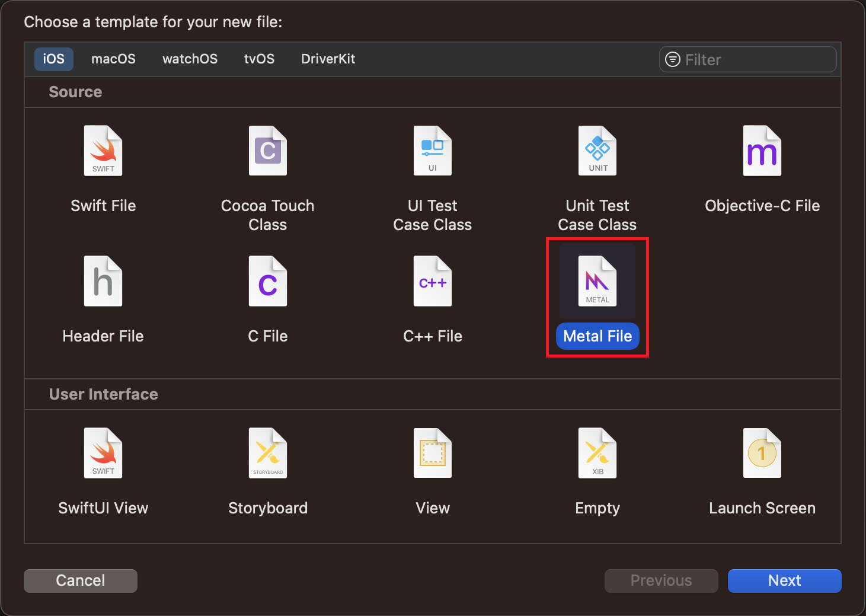Viewport: 866px width, 616px height.
Task: Pick the Empty XIB template icon
Action: (597, 453)
